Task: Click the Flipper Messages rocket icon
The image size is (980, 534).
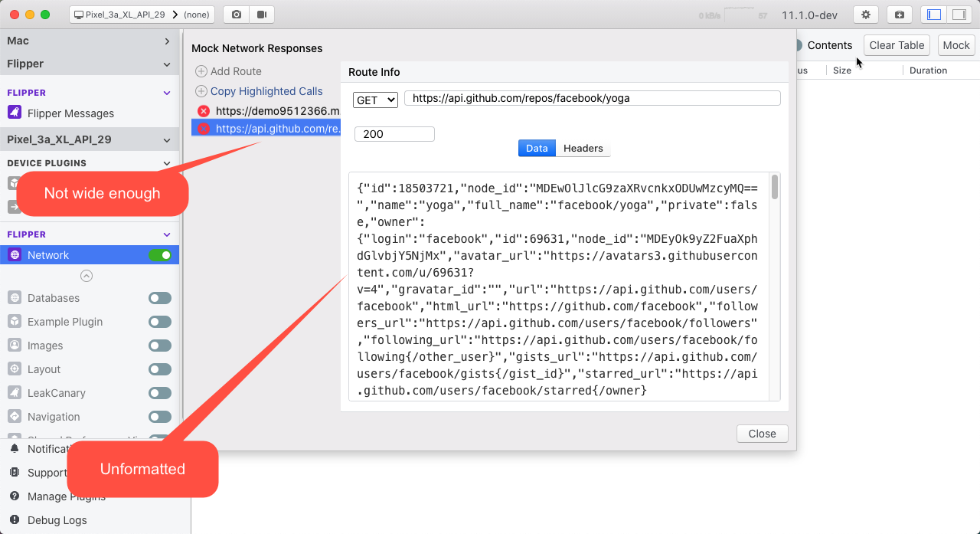Action: 15,113
